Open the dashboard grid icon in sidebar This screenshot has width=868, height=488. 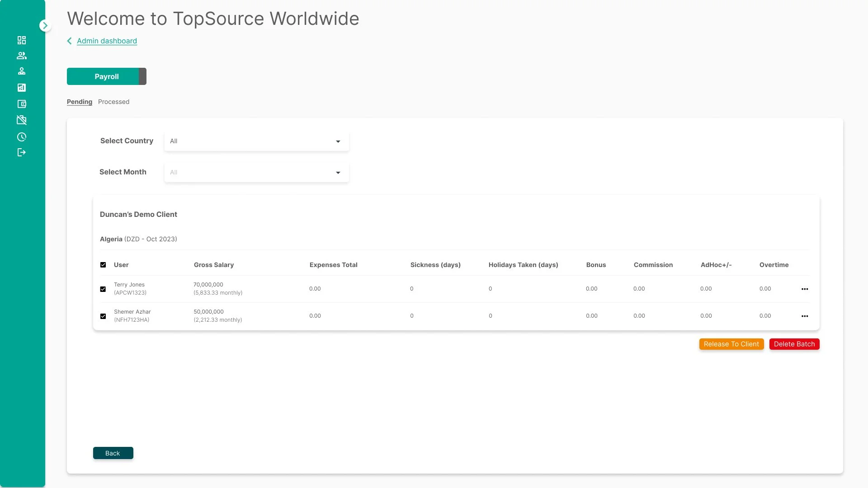pyautogui.click(x=22, y=40)
